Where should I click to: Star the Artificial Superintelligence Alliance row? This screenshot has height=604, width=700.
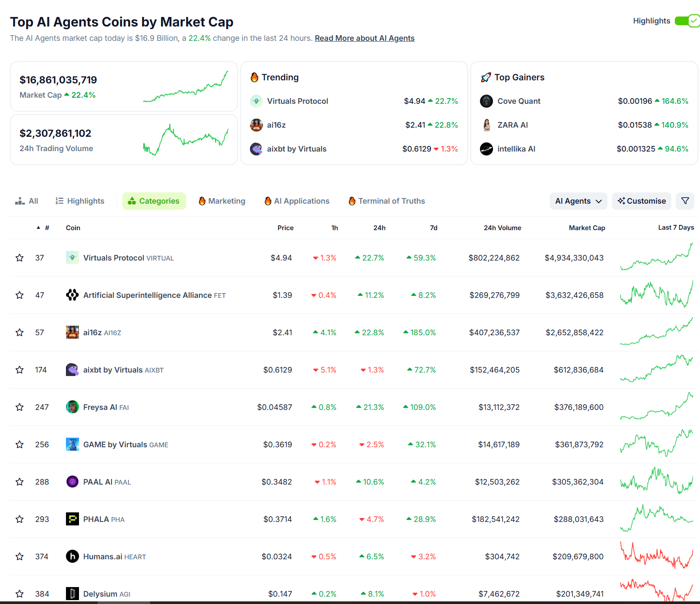(20, 295)
